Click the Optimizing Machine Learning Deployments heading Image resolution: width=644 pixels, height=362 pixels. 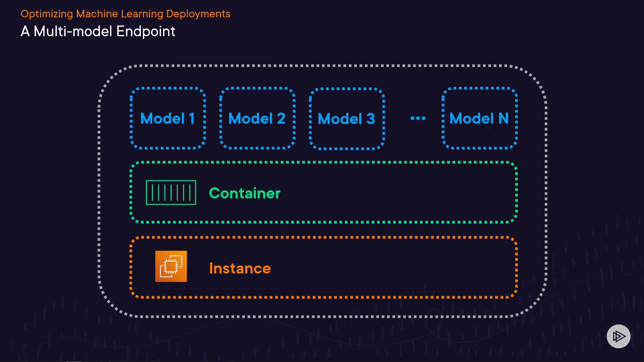click(x=125, y=14)
